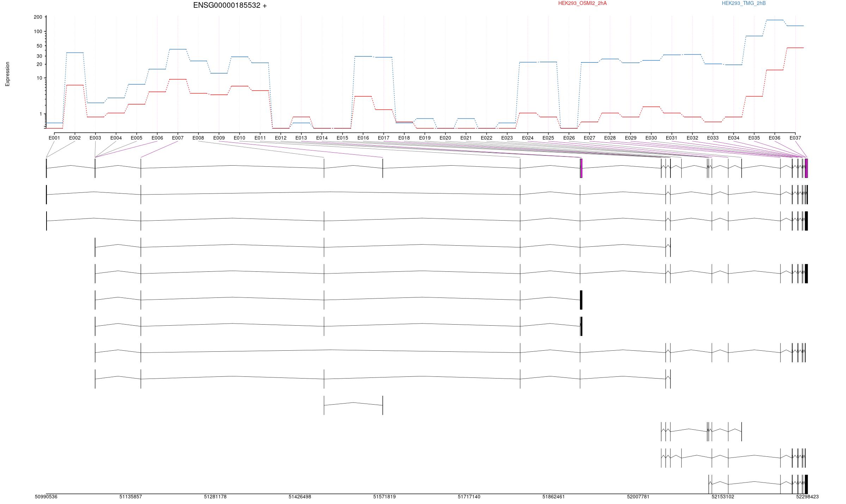Viewport: 846px width, 504px height.
Task: Click exon label E024
Action: pos(528,138)
